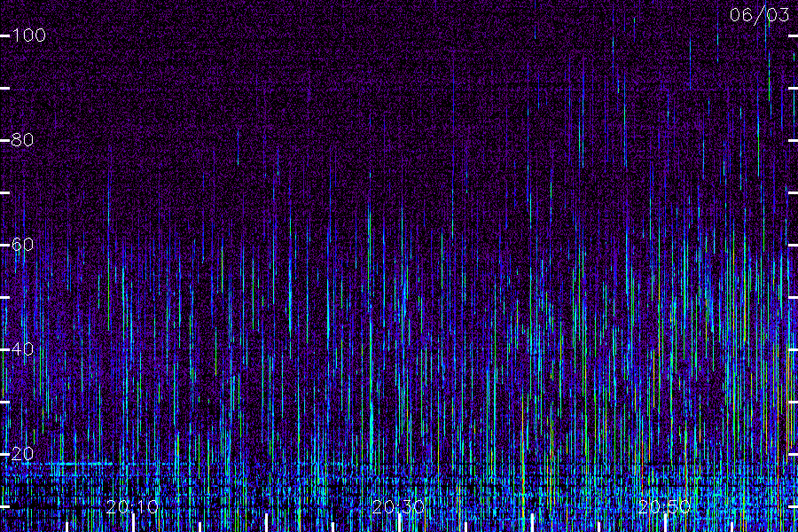Click the 80 frequency axis label

[22, 139]
